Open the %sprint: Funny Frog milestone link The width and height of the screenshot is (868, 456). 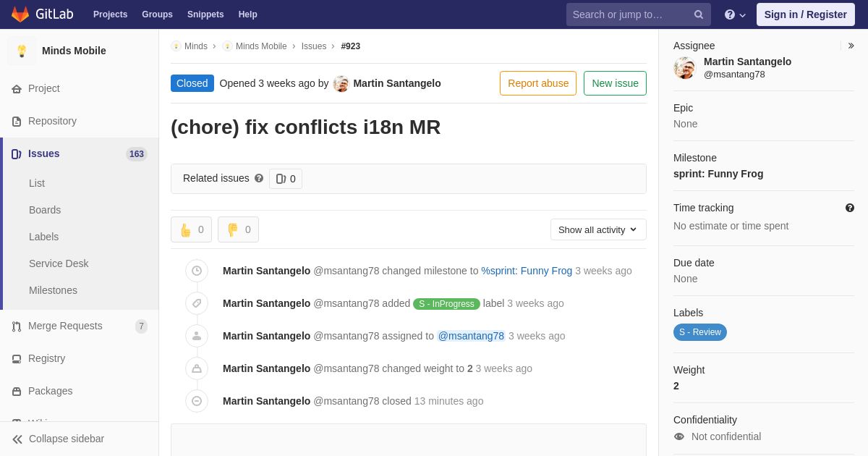527,271
